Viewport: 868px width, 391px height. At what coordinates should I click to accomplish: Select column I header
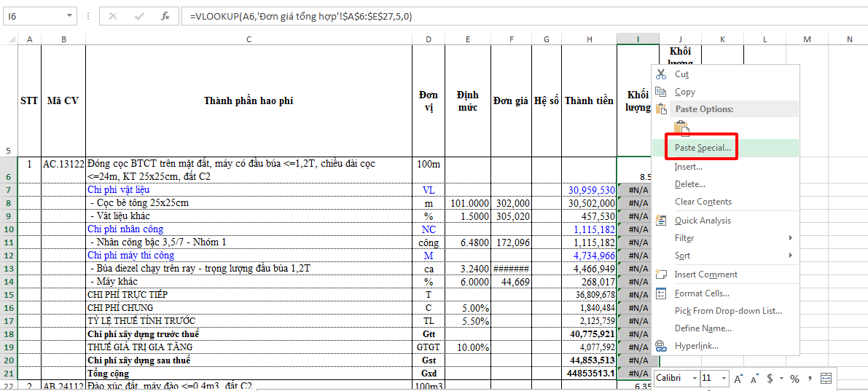coord(638,39)
